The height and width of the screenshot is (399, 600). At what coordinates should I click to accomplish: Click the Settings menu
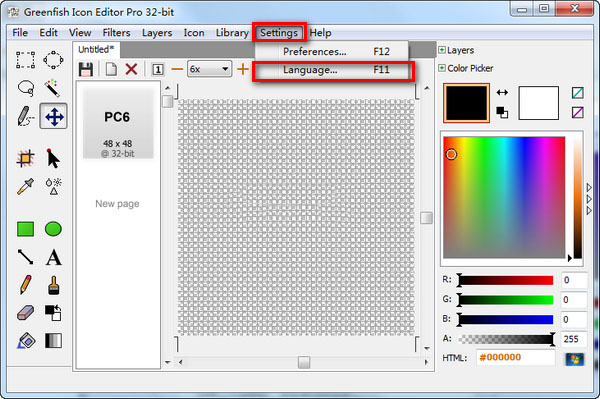pos(279,33)
